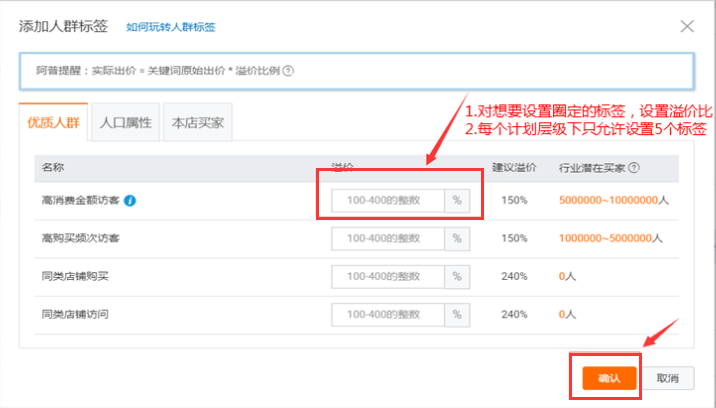Select the 优质人群 tab
This screenshot has width=716, height=408.
tap(53, 122)
